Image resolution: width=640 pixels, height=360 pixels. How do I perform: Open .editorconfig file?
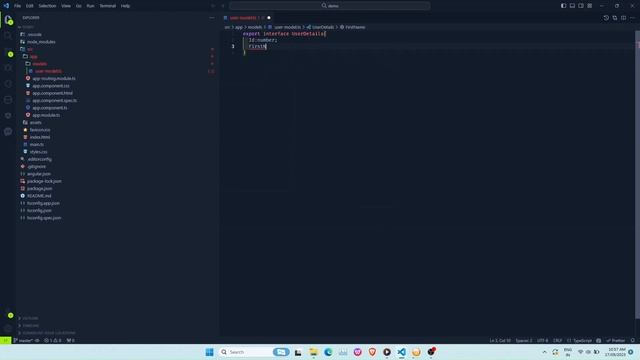point(39,159)
